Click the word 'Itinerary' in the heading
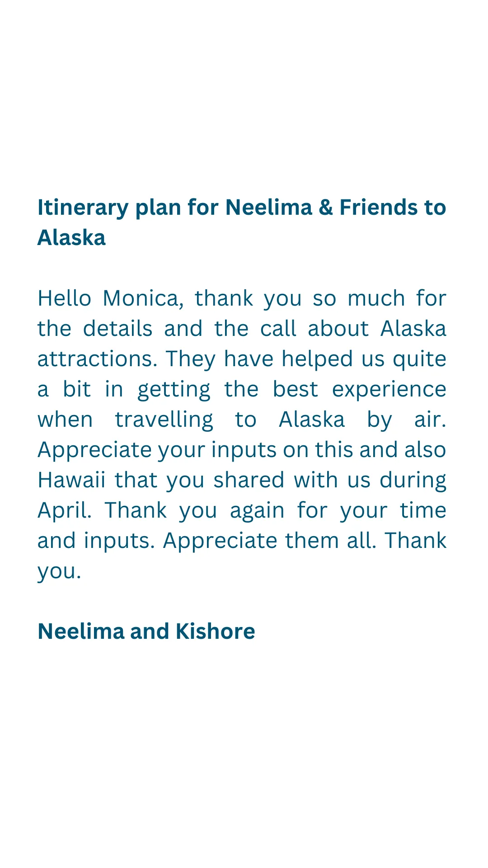The height and width of the screenshot is (868, 488). pos(83,208)
